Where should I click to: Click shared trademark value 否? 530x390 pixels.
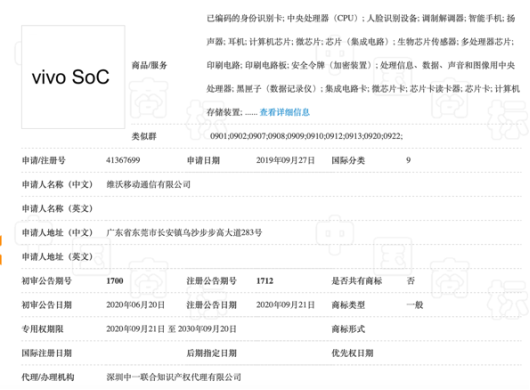pyautogui.click(x=410, y=281)
